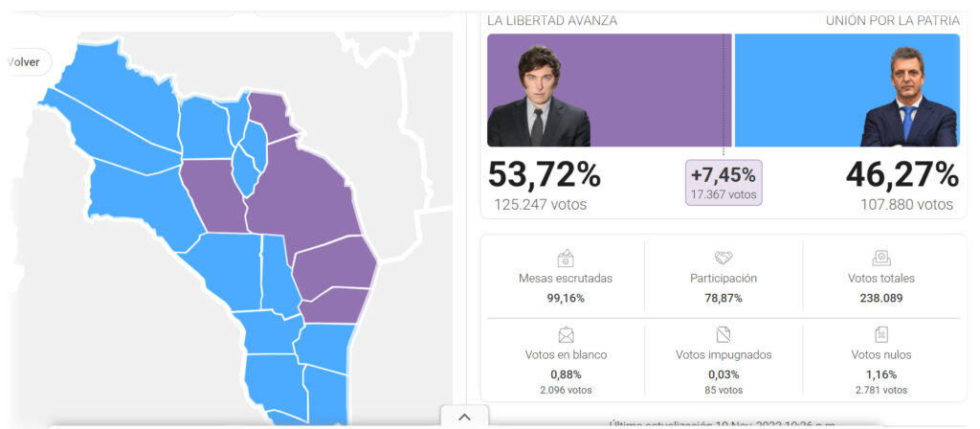Click the Votos nulos icon
980x429 pixels.
[880, 334]
